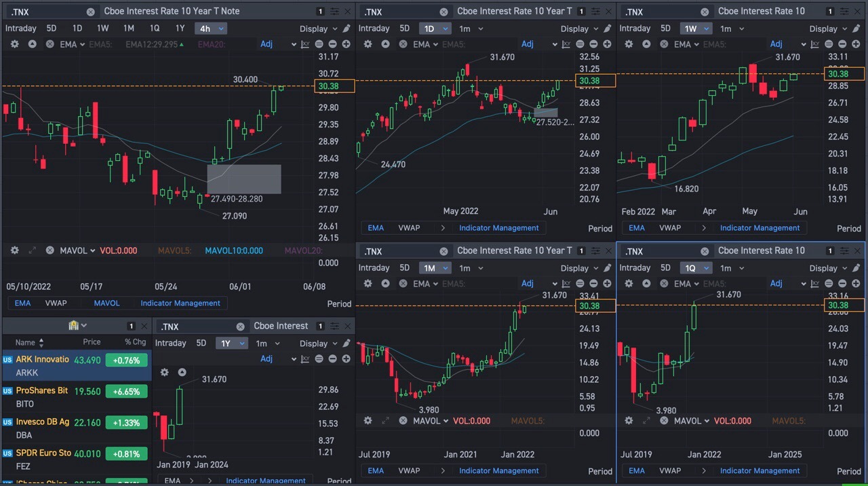Zoom in the 4h chart with plus

(347, 44)
